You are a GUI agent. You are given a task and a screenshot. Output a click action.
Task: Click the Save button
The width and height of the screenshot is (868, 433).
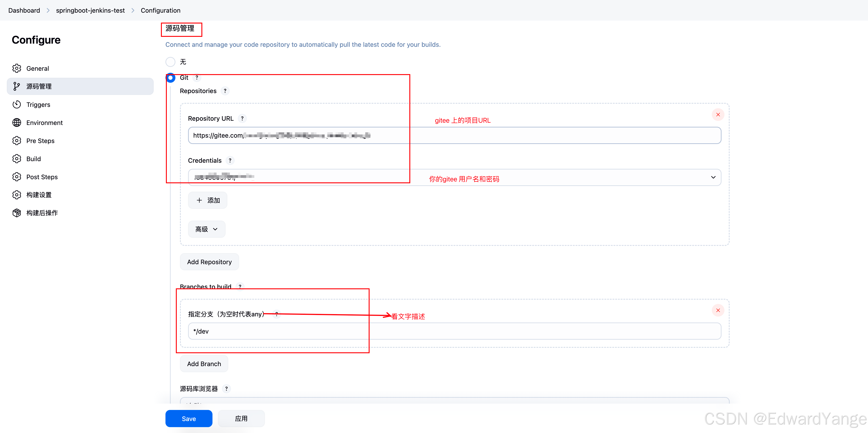pyautogui.click(x=189, y=419)
